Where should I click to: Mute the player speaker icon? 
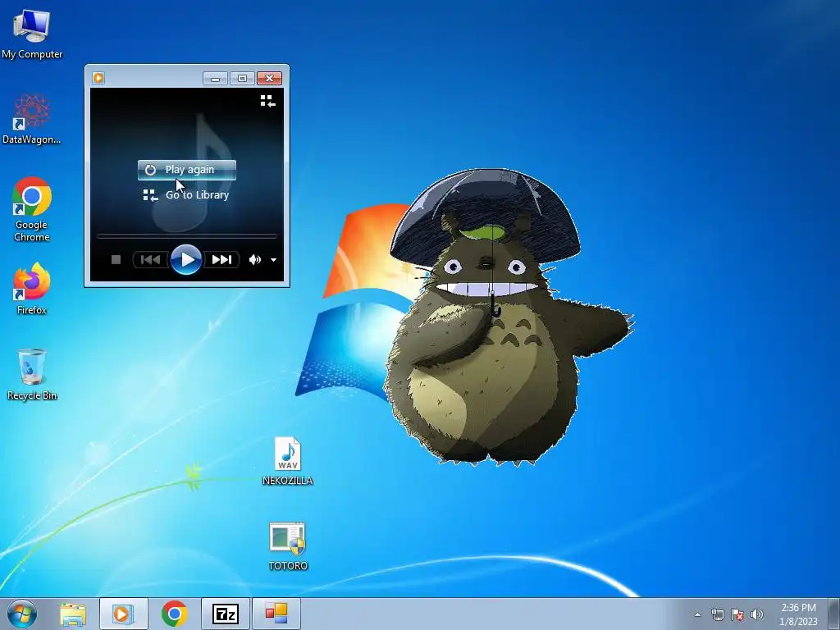click(x=255, y=260)
